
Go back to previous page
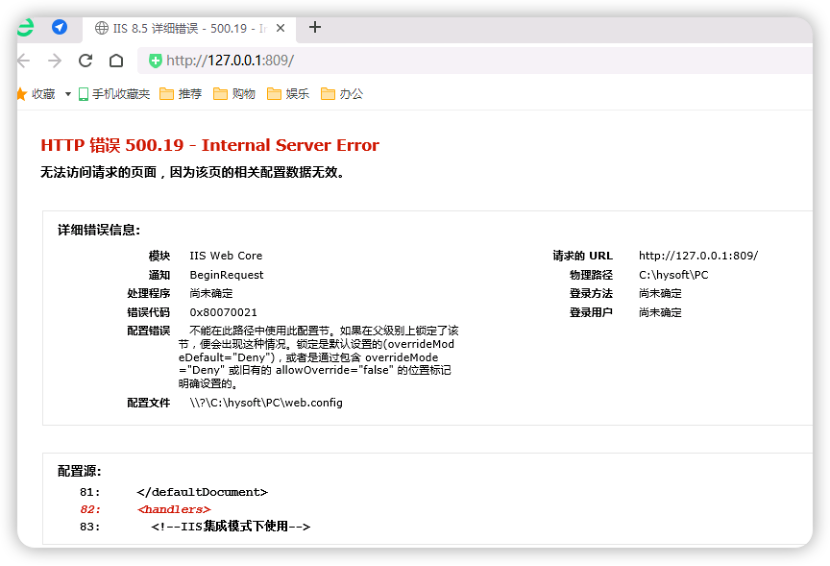(x=23, y=61)
